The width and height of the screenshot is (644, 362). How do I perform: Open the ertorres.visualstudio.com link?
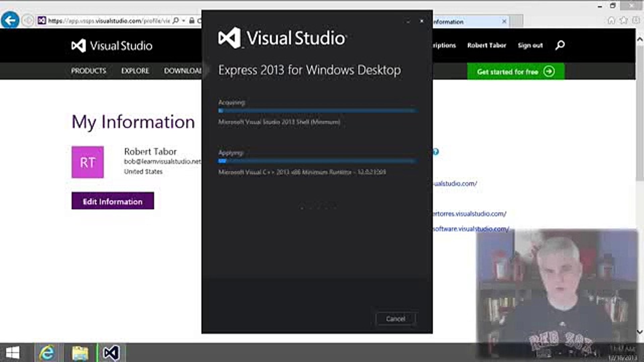469,214
